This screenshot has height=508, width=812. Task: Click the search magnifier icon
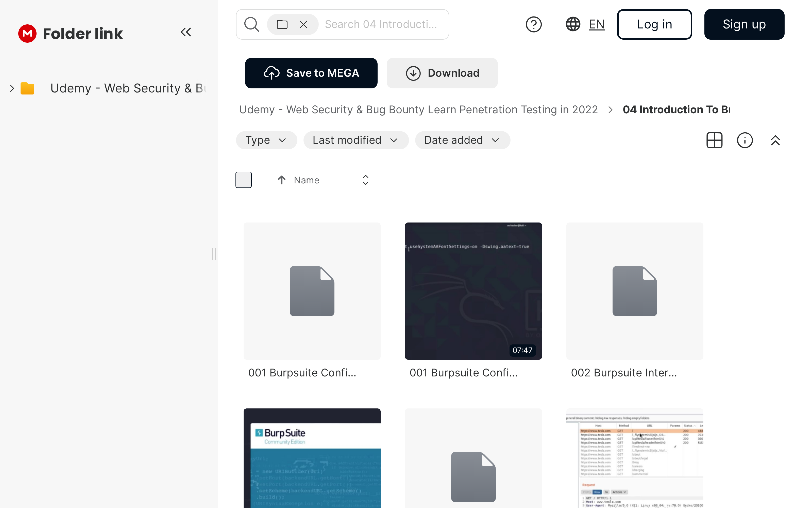pyautogui.click(x=252, y=24)
